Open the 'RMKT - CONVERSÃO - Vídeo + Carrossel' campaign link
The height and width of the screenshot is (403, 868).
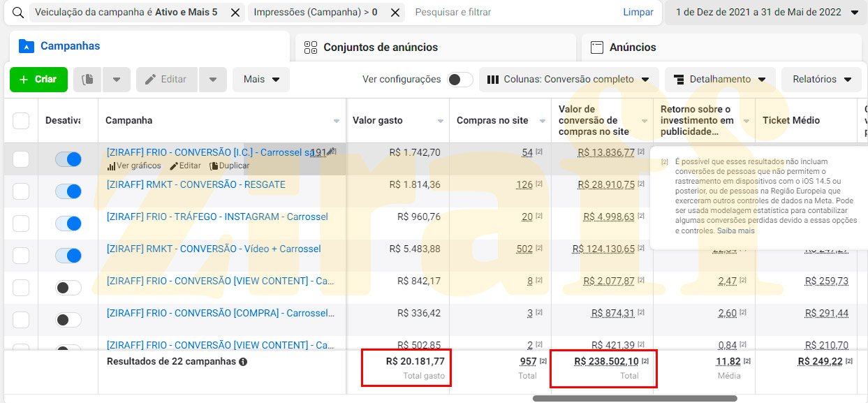[214, 249]
